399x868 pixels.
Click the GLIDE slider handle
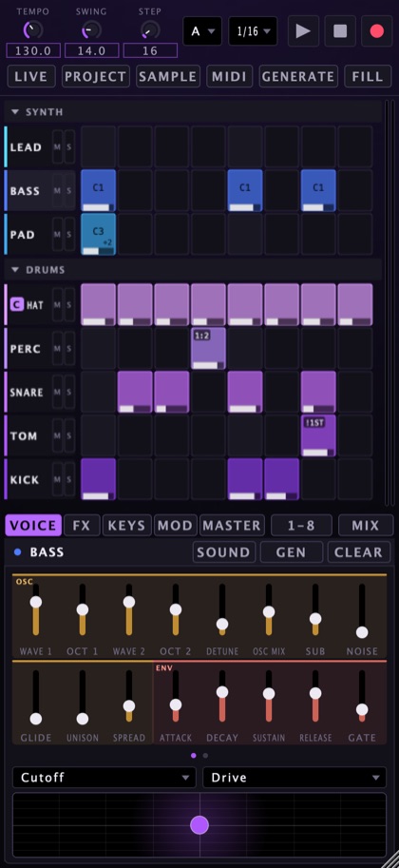36,719
